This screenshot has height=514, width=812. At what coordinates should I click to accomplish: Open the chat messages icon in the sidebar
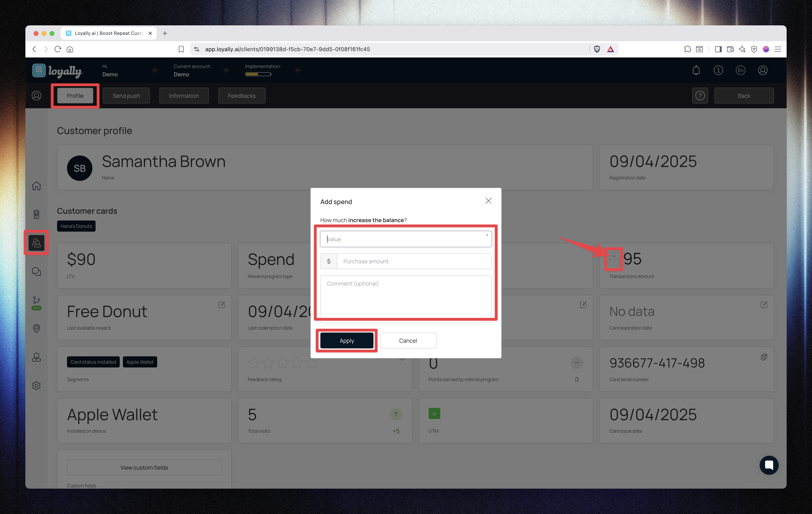click(36, 271)
